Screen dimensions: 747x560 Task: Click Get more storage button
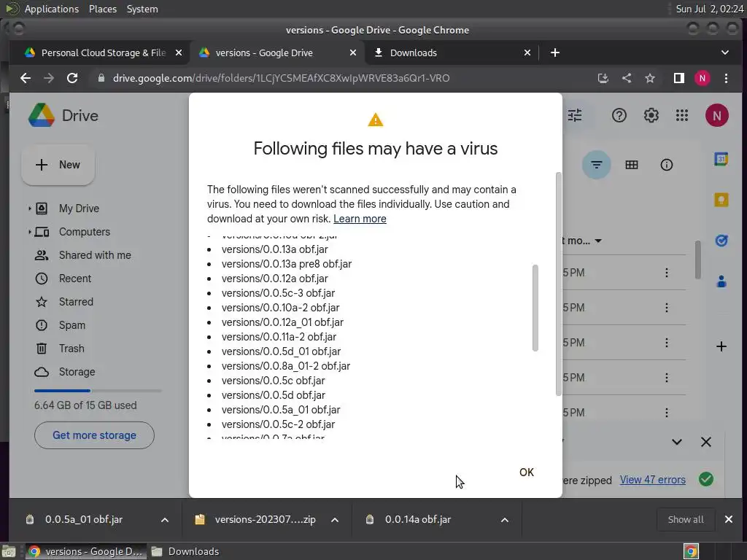94,435
